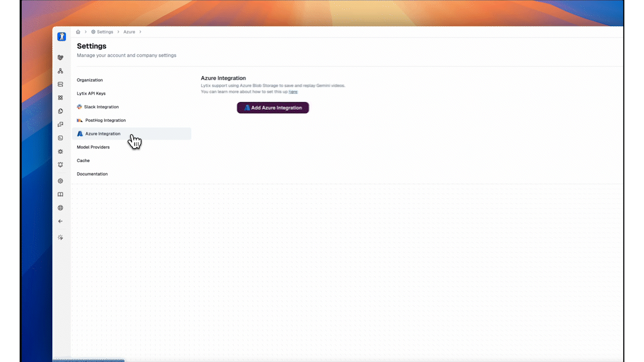Click the Slack logo icon
This screenshot has height=362, width=644.
click(79, 107)
